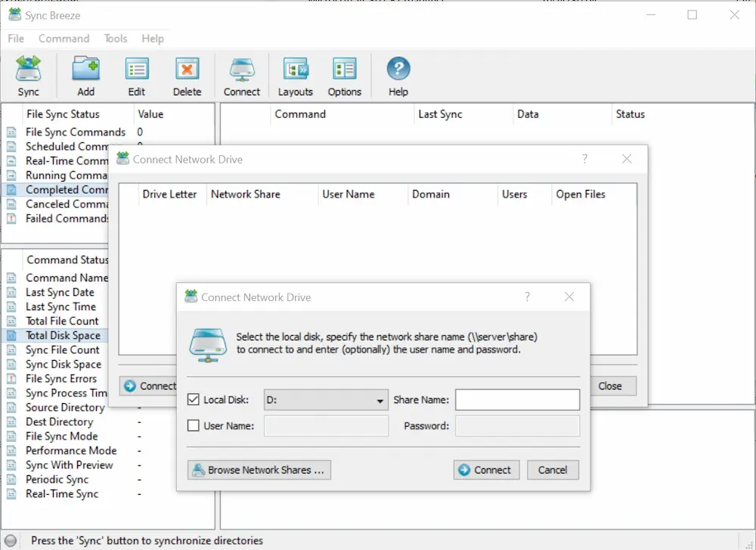The height and width of the screenshot is (550, 756).
Task: Click the Real-Time Commands row icon
Action: pos(11,160)
